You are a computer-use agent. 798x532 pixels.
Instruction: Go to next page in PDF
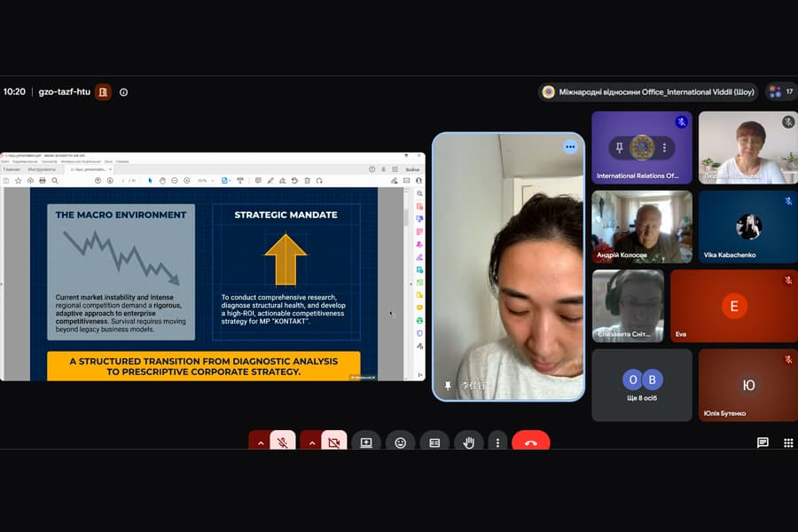110,181
